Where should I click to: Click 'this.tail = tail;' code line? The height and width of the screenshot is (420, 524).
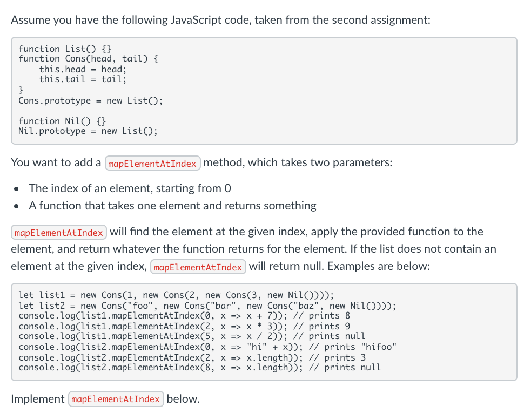pyautogui.click(x=83, y=79)
